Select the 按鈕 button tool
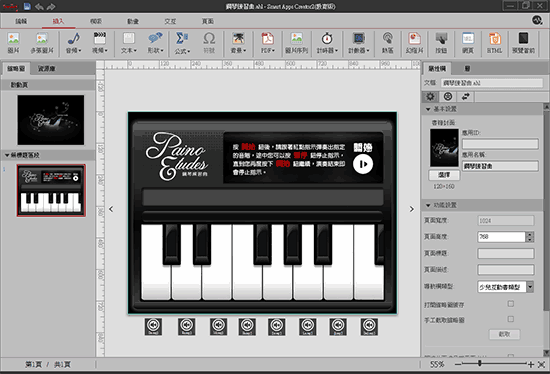The image size is (550, 374). point(441,43)
